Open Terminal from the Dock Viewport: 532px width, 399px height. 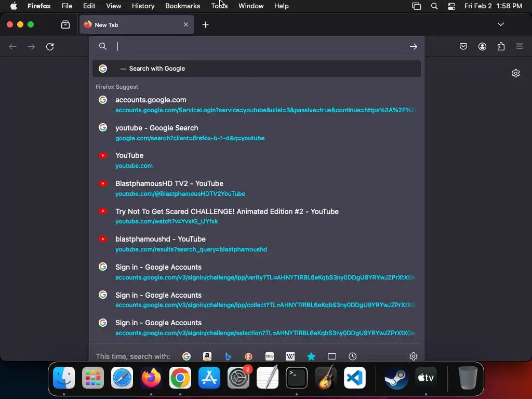click(x=297, y=377)
